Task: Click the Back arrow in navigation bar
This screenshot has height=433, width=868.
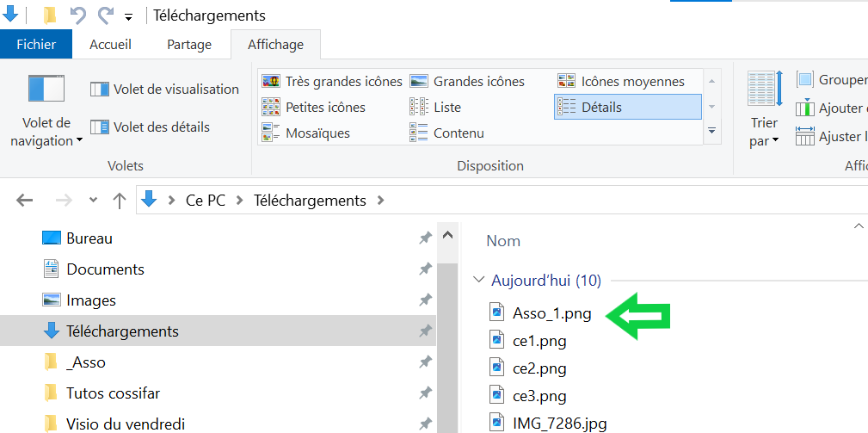Action: pyautogui.click(x=25, y=201)
